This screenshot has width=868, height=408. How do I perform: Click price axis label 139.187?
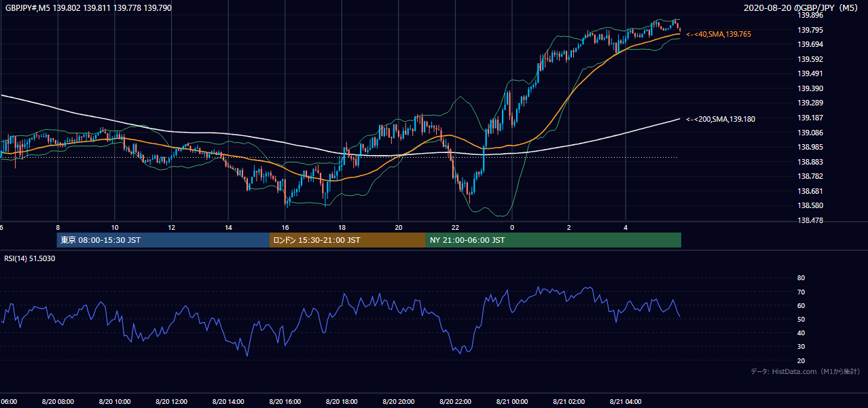click(x=810, y=118)
